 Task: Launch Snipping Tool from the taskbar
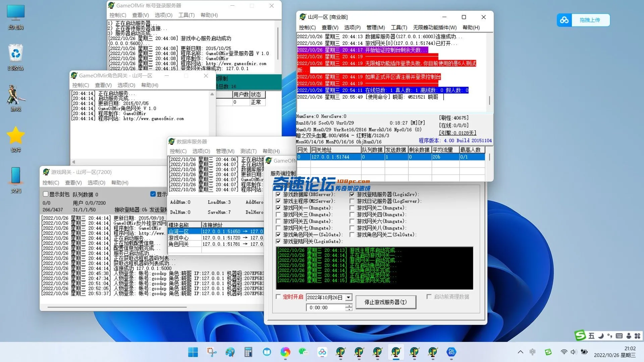(212, 352)
